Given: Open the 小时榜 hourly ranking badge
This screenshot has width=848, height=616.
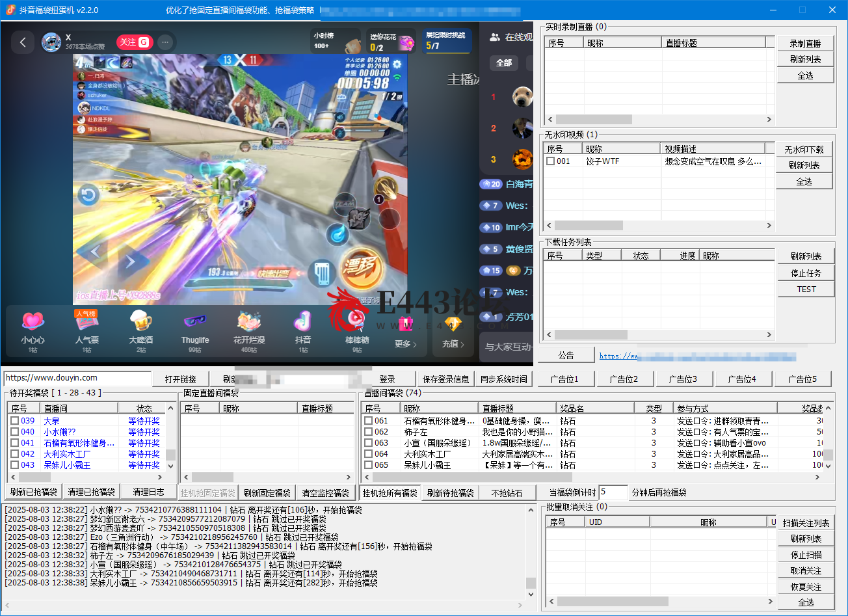Looking at the screenshot, I should click(335, 40).
